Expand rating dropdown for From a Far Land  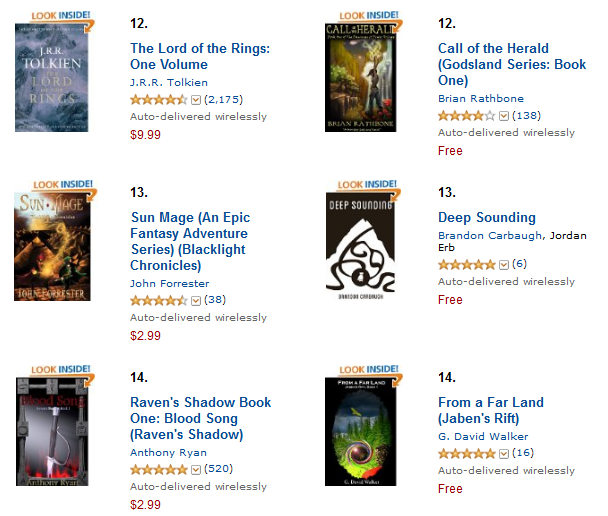point(504,454)
